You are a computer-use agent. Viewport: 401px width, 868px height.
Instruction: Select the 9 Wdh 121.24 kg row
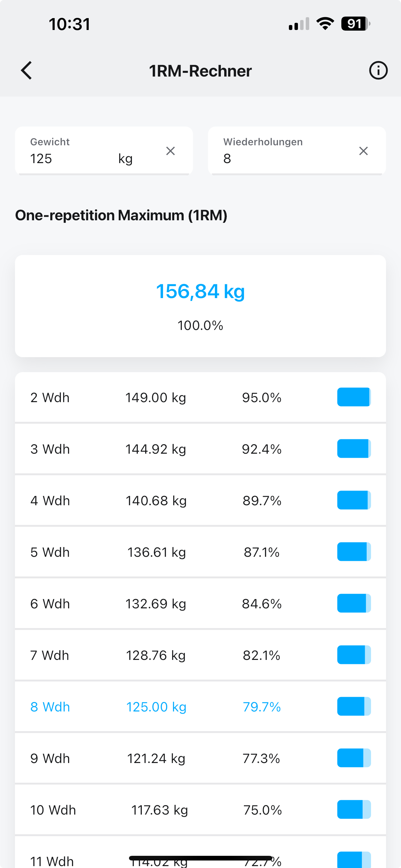200,758
